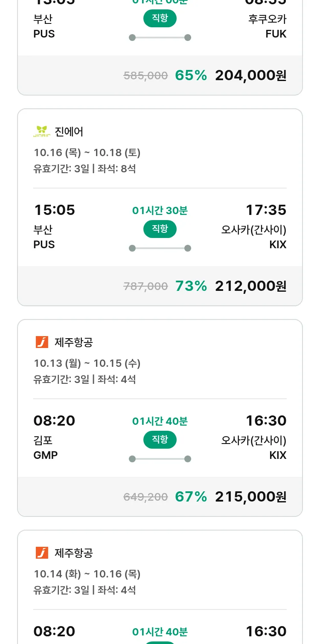Tap the 17:35 Osaka KIX arrival time

coord(266,210)
